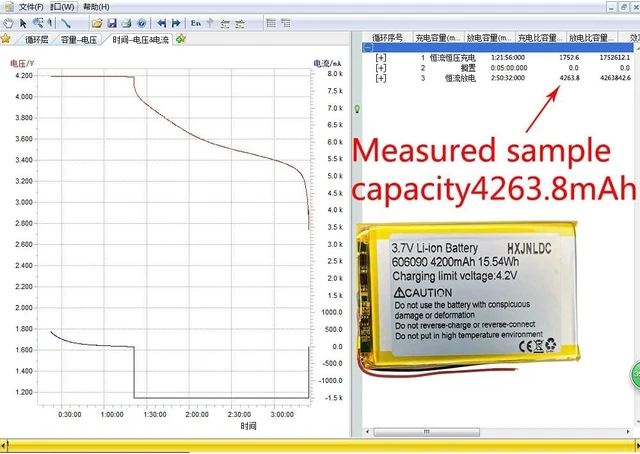Go back with the blue left arrow
This screenshot has width=640, height=454.
pos(162,23)
